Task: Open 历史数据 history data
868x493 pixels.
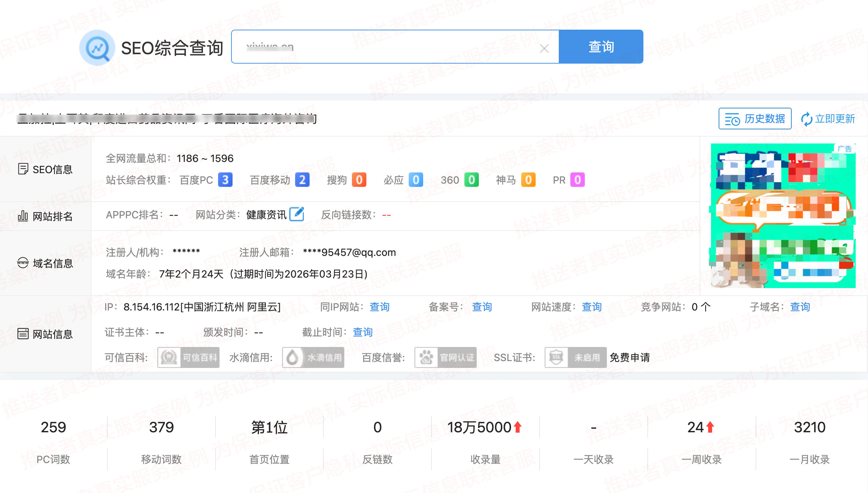Action: pyautogui.click(x=755, y=119)
